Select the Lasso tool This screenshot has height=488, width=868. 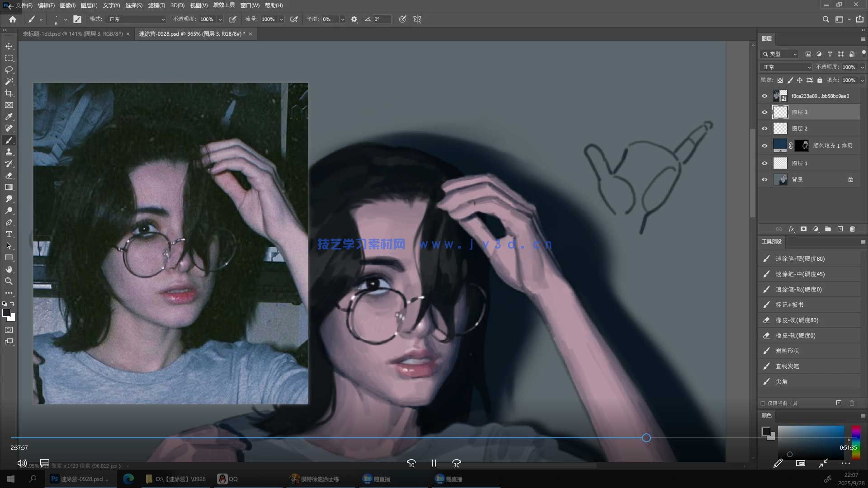pos(9,70)
